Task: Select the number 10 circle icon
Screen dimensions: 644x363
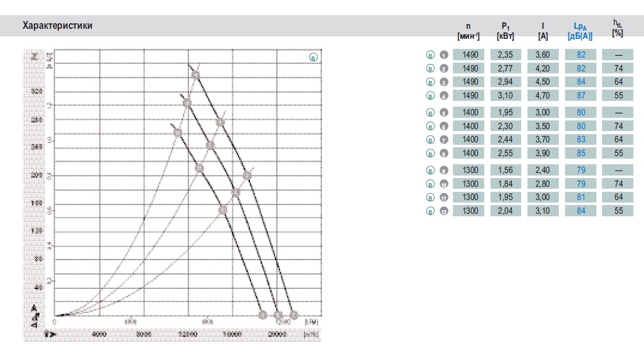Action: pos(444,184)
